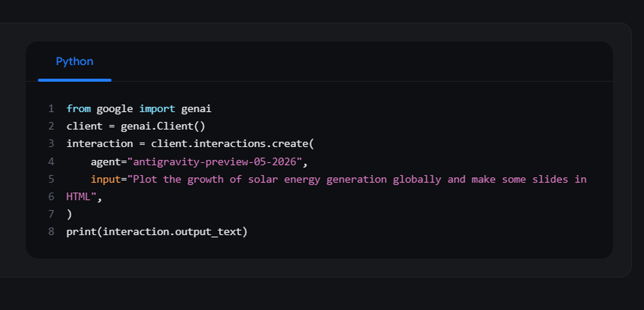644x310 pixels.
Task: Click line number 8 in gutter
Action: [51, 232]
